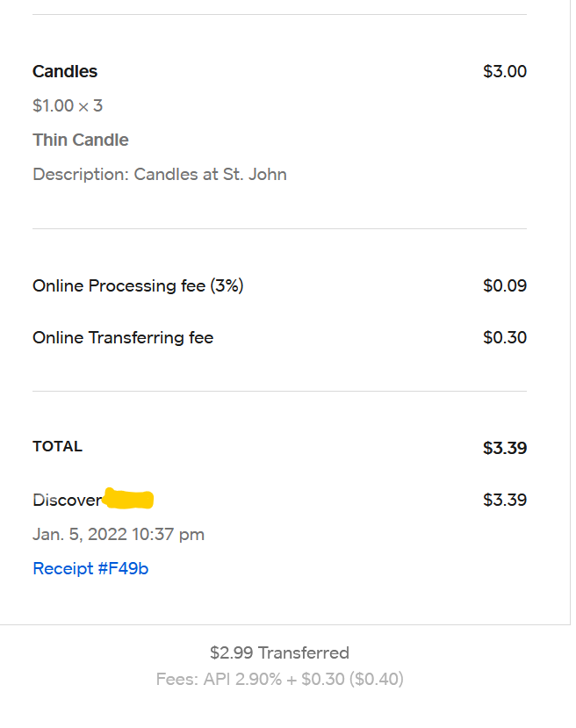Click the Jan. 5, 2022 10:37 pm timestamp

[x=119, y=534]
